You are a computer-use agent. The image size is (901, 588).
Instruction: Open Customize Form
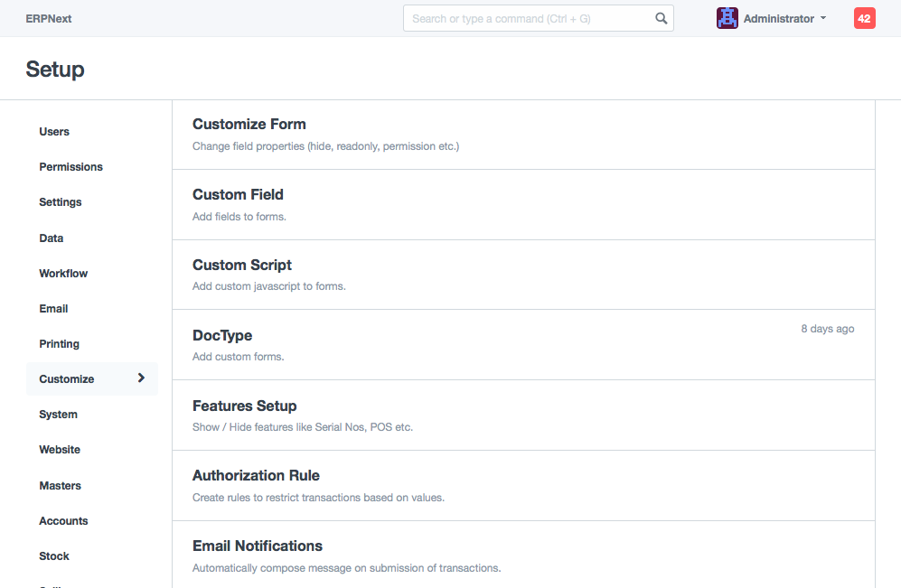click(x=249, y=124)
